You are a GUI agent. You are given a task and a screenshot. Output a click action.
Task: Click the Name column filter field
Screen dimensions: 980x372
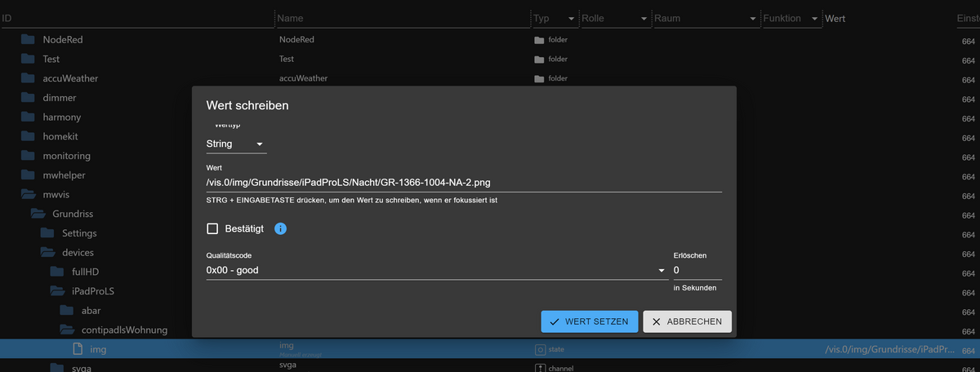(x=400, y=18)
